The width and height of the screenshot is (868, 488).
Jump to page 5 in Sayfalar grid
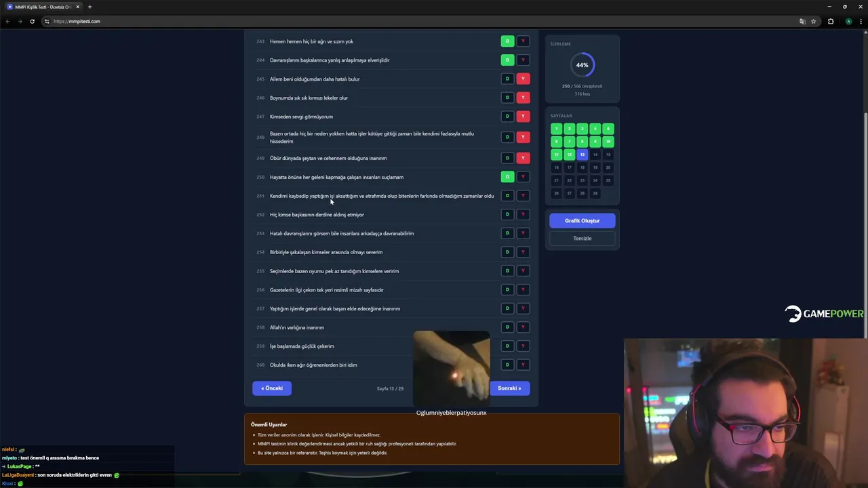[608, 129]
